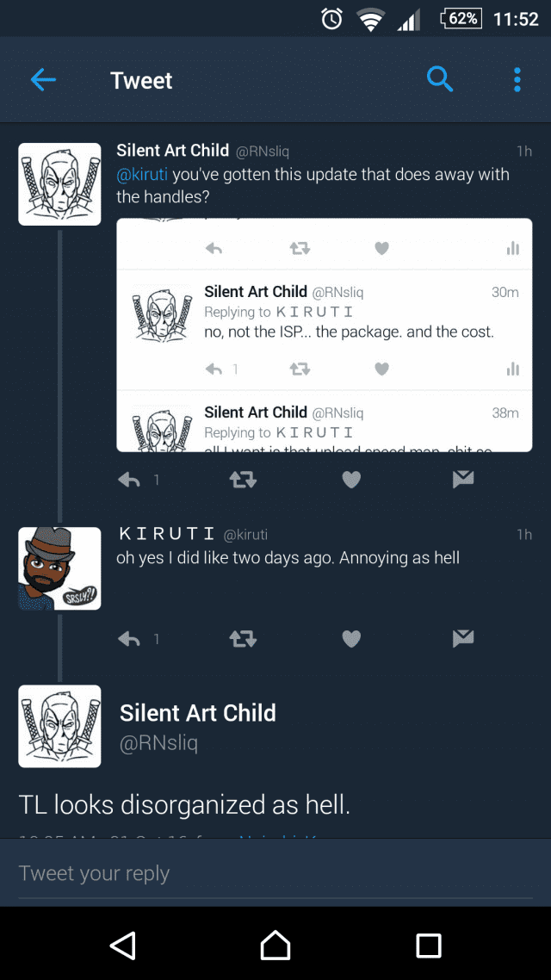Reply to KIRUTI's 'Annoying as hell' tweet

129,639
